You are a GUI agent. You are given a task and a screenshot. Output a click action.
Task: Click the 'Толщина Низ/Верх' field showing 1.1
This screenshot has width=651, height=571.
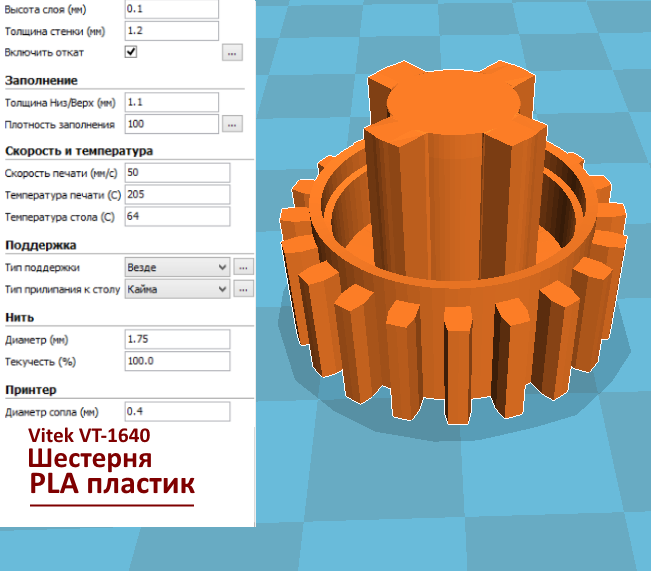click(x=171, y=102)
